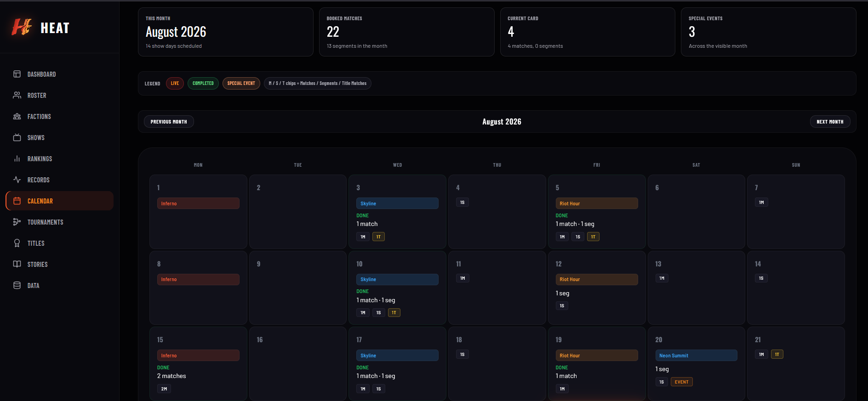Open Skyline show on August 3
The width and height of the screenshot is (868, 401).
pyautogui.click(x=397, y=203)
